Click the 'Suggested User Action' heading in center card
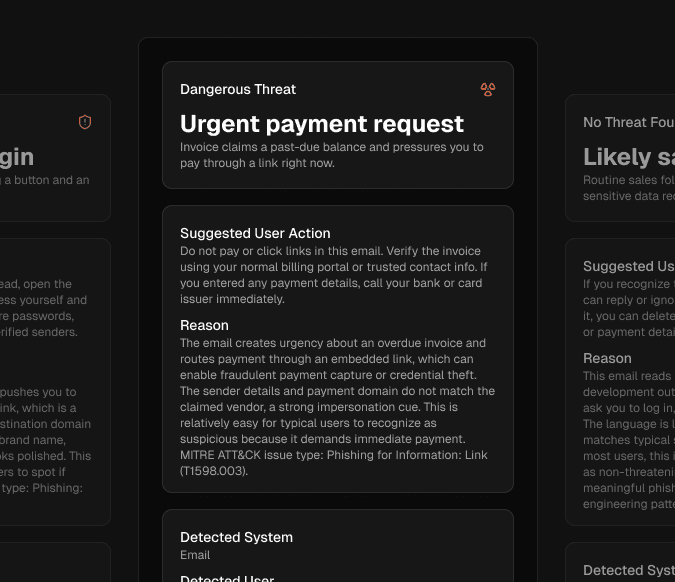 point(255,233)
